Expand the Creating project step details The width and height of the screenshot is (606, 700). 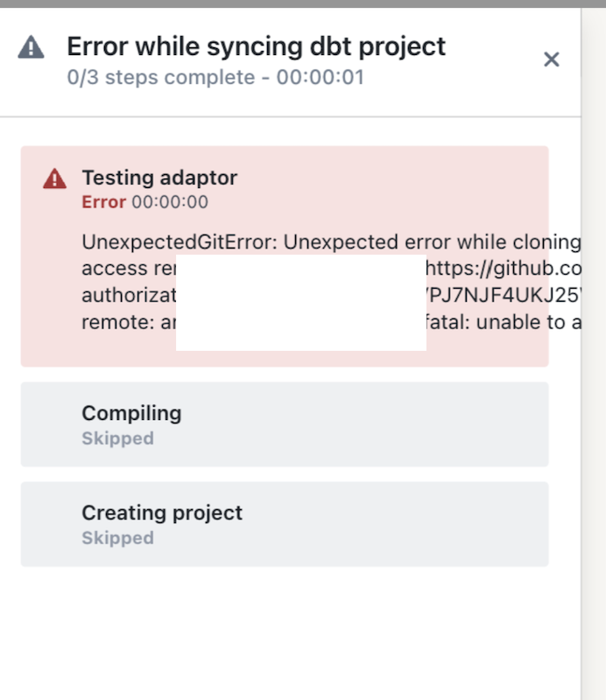click(x=284, y=522)
